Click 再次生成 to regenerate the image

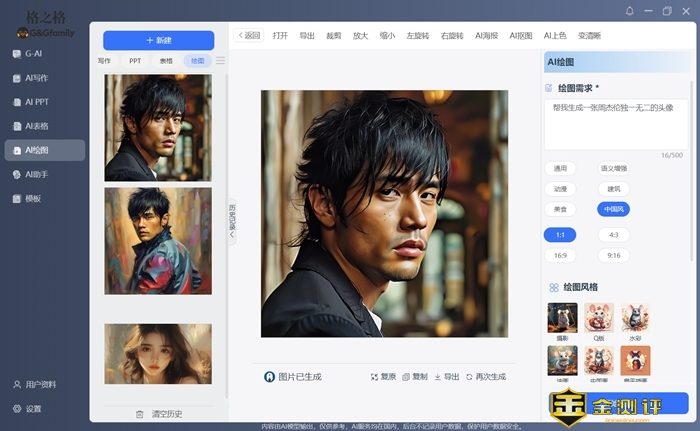(470, 377)
